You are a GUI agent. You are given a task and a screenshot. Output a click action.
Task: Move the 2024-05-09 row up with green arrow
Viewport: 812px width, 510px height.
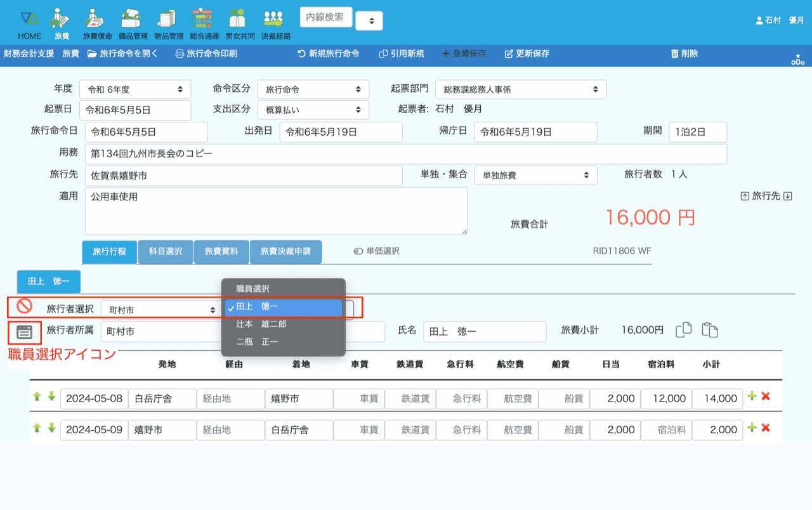(37, 428)
